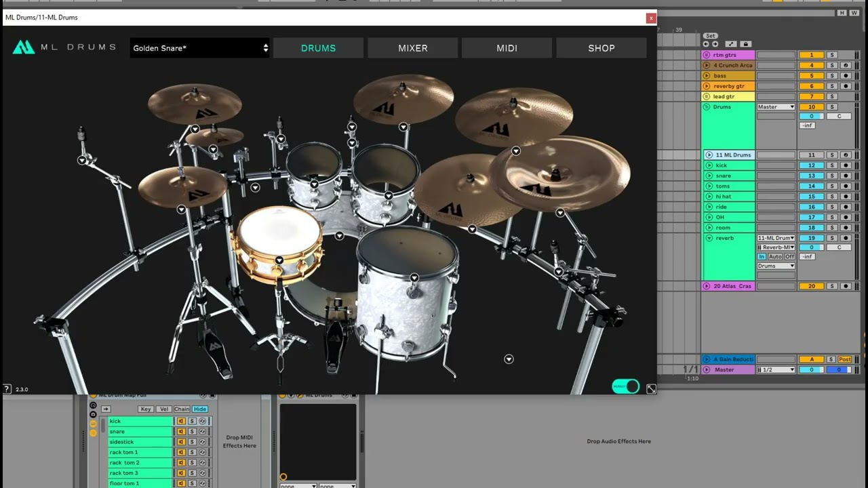Select the 11 ML Drums track name
868x488 pixels.
[x=733, y=155]
